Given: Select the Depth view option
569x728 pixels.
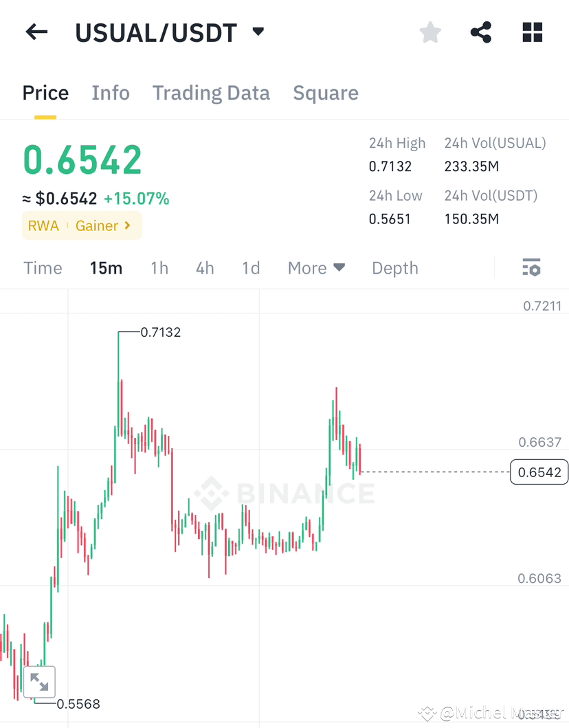Looking at the screenshot, I should click(x=394, y=268).
